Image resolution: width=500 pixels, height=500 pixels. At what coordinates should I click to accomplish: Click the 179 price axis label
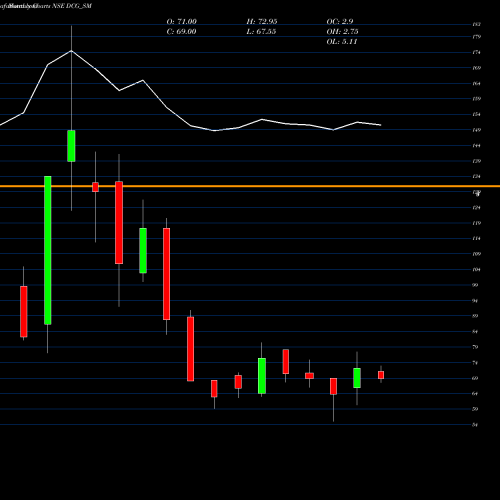click(x=477, y=37)
